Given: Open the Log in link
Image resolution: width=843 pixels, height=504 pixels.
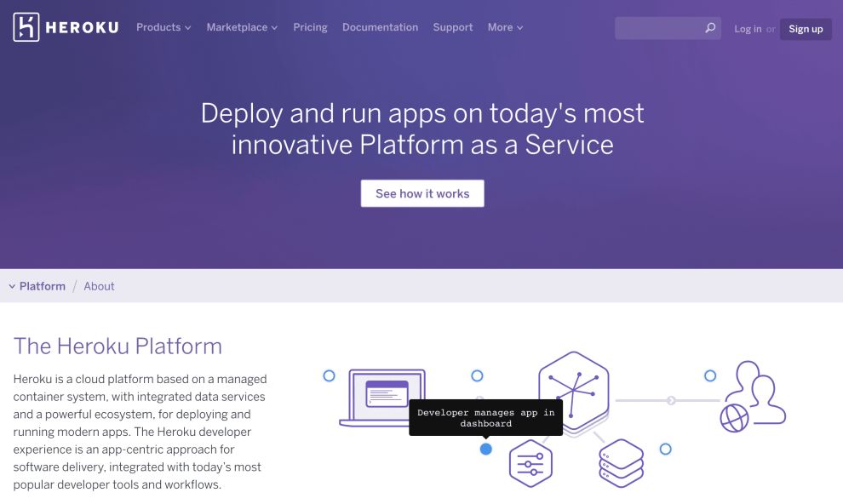Looking at the screenshot, I should click(748, 29).
